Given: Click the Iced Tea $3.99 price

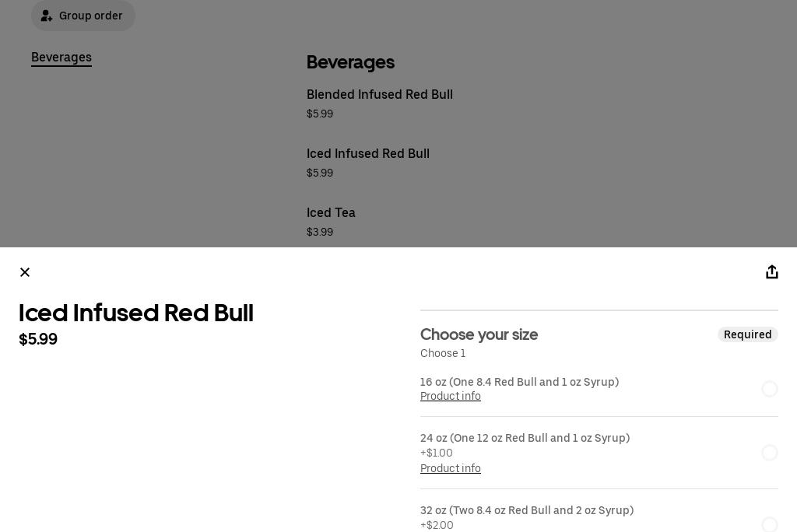Looking at the screenshot, I should [320, 233].
